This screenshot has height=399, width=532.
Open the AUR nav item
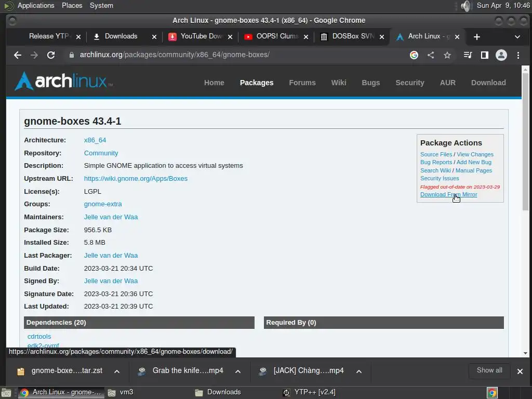pos(448,83)
